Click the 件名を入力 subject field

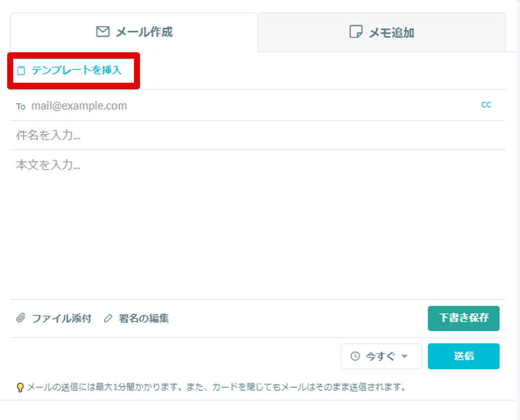click(x=258, y=135)
